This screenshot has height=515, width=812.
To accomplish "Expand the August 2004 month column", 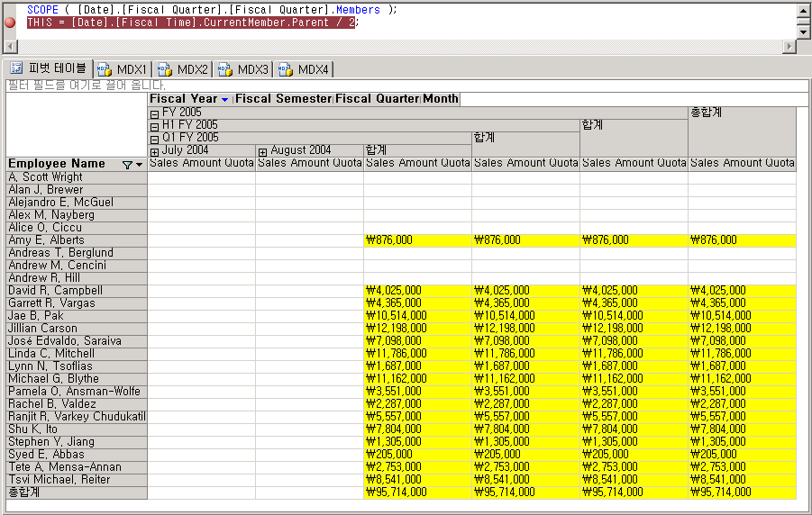I will tap(262, 151).
